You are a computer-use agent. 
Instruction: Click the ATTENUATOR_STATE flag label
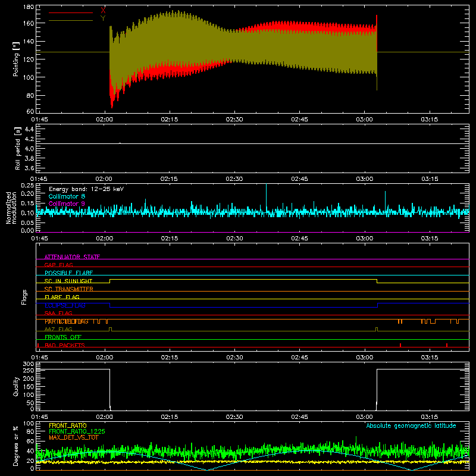click(72, 257)
